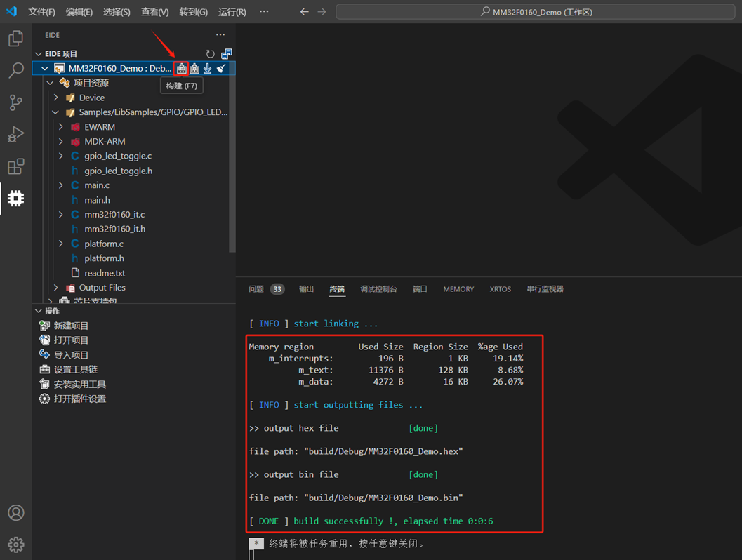Click the Rebuild icon next to Build

pyautogui.click(x=194, y=68)
